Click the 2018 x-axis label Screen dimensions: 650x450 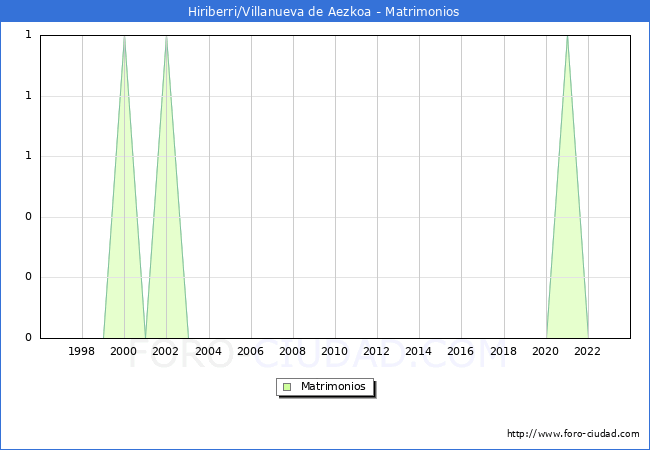[x=504, y=351]
